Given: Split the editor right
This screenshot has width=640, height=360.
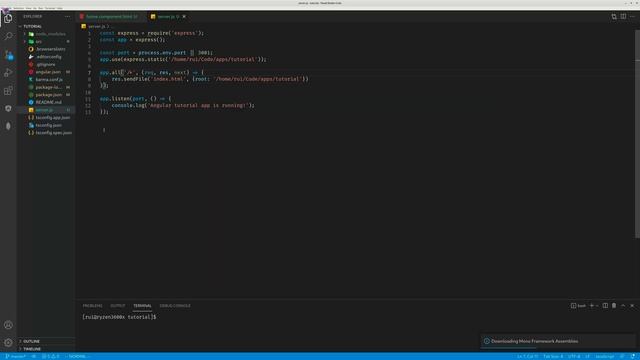Looking at the screenshot, I should 623,16.
